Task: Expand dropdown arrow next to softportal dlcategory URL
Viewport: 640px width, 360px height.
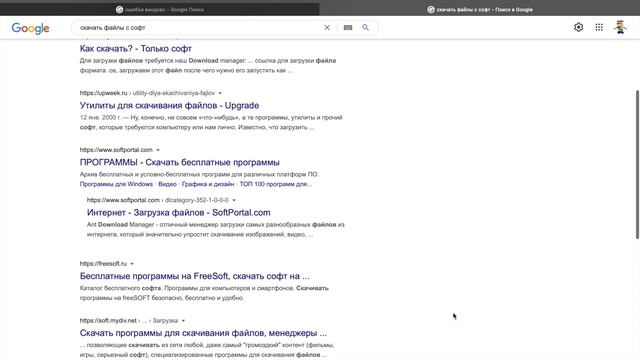Action: 234,200
